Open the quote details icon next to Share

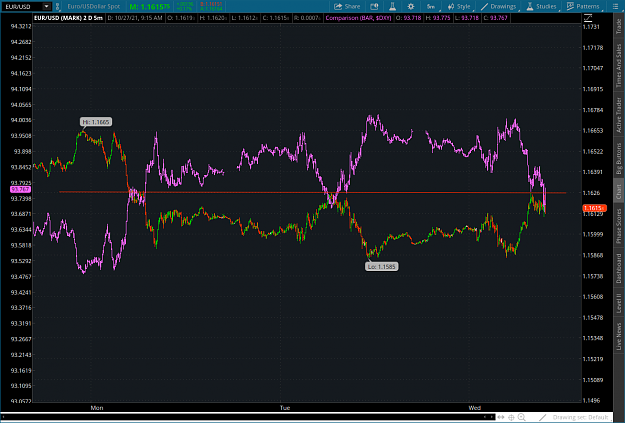[374, 6]
